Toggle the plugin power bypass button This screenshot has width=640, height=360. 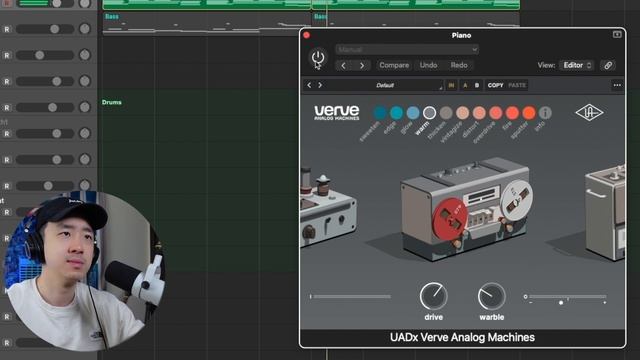(318, 58)
